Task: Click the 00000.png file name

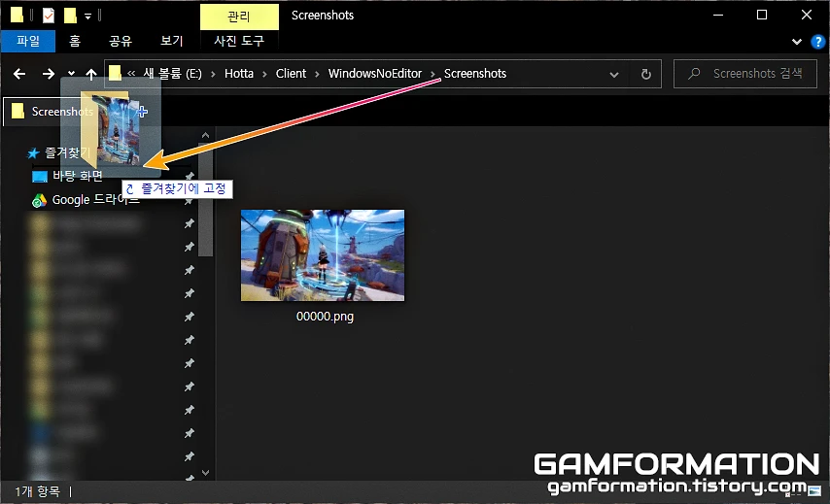Action: click(x=325, y=317)
